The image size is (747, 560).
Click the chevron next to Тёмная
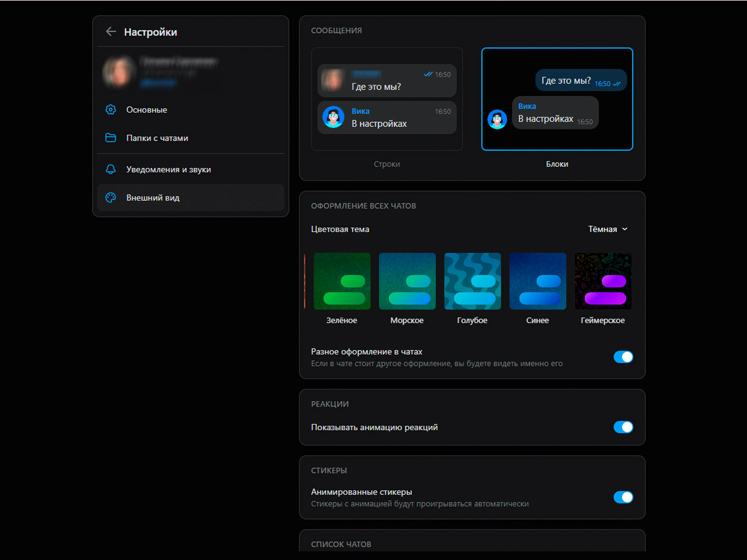tap(625, 229)
